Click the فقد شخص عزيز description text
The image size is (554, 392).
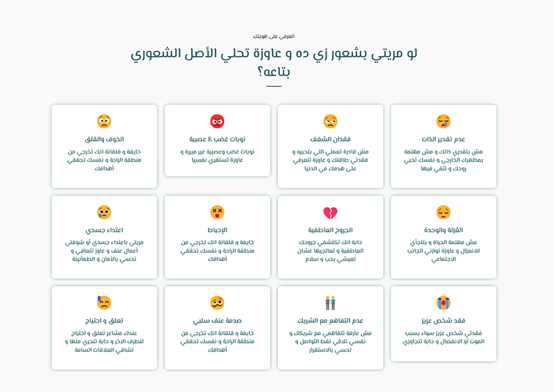pos(443,337)
